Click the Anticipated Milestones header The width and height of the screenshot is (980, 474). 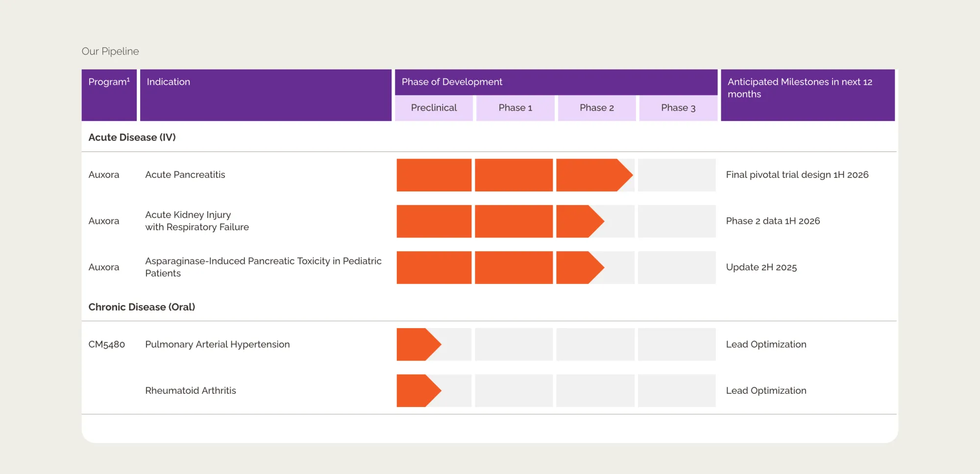click(x=800, y=88)
